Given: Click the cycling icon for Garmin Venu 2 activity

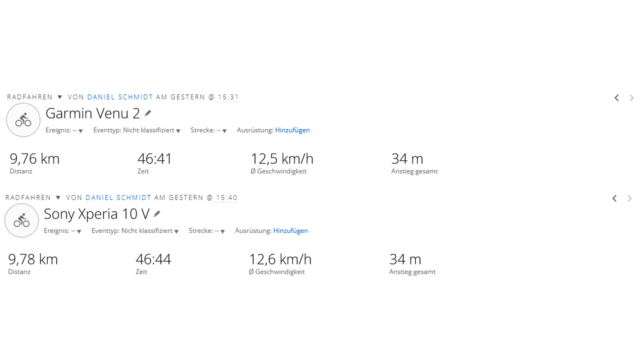Looking at the screenshot, I should pos(23,120).
